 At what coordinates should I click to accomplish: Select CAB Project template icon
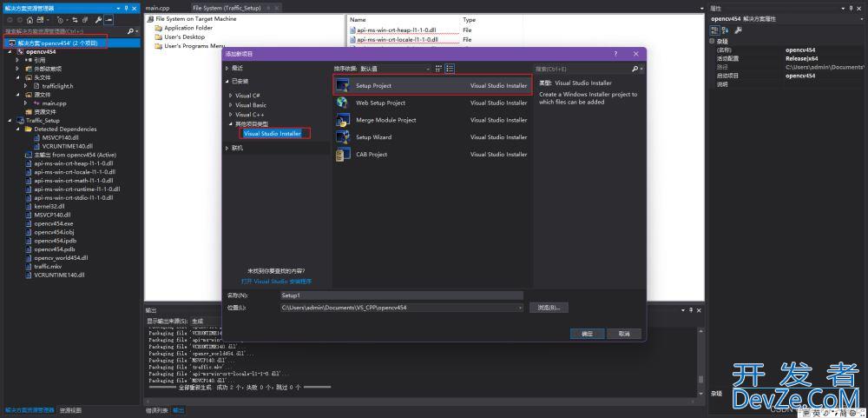343,154
